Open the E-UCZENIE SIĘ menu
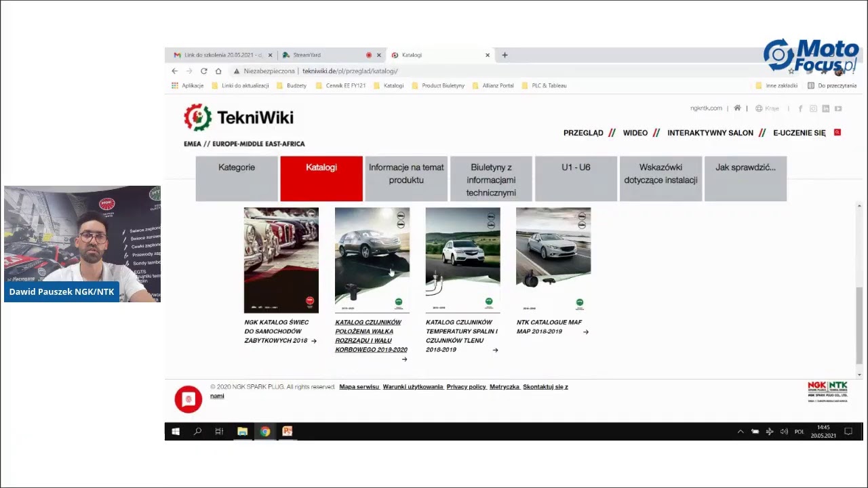This screenshot has height=488, width=868. (x=800, y=133)
